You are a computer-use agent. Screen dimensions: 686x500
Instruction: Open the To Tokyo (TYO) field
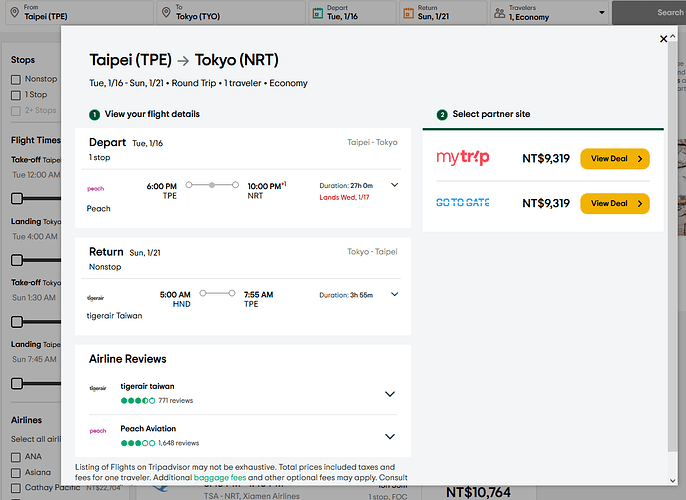pyautogui.click(x=231, y=12)
